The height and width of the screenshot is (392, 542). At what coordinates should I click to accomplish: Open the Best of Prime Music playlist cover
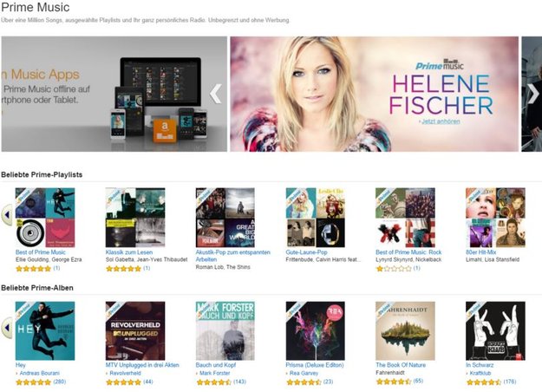[45, 218]
